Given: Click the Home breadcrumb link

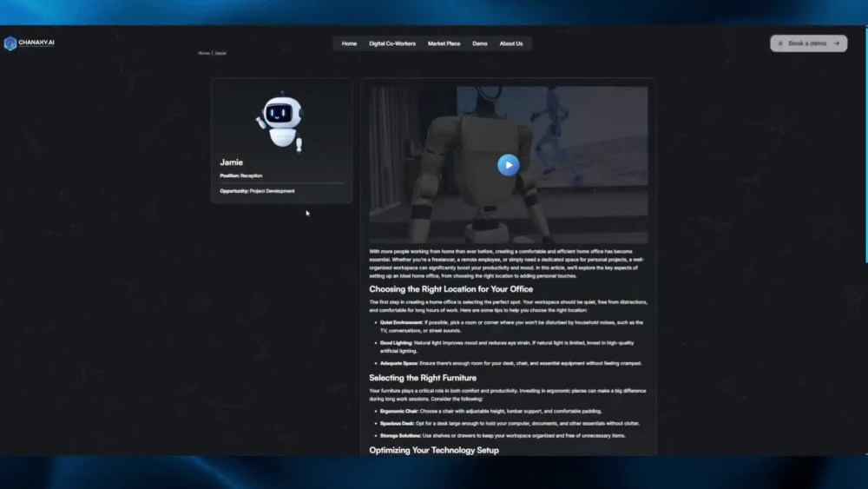Looking at the screenshot, I should 204,53.
